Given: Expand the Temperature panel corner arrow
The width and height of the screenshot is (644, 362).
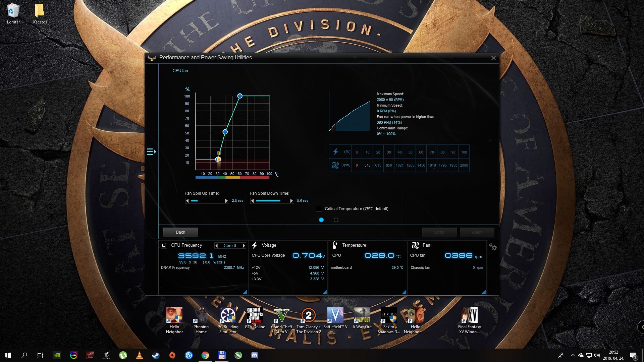Looking at the screenshot, I should [404, 292].
